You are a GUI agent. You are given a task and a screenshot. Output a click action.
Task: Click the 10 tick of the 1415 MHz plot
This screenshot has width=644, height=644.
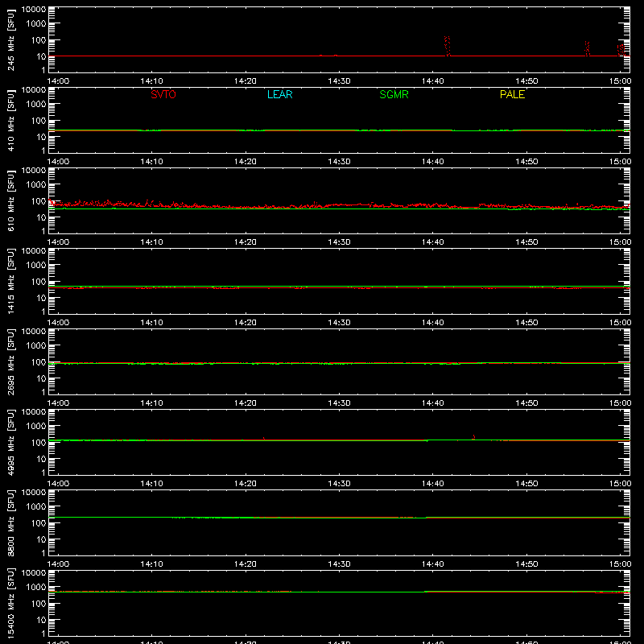[x=41, y=298]
